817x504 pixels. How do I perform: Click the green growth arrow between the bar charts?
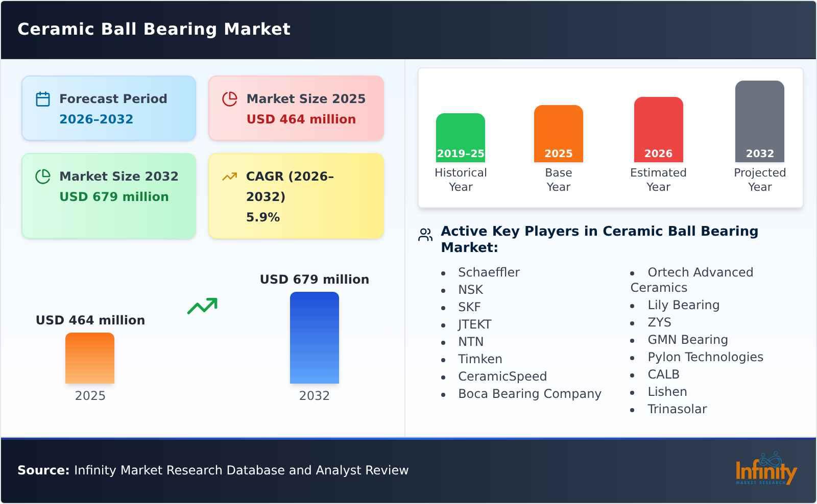[x=202, y=306]
